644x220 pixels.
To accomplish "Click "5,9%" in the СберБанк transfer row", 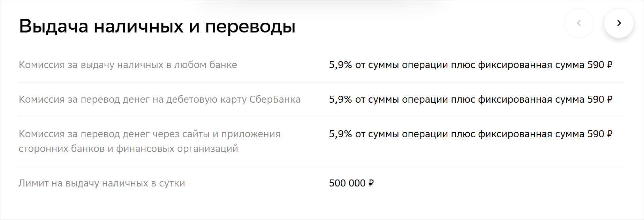I will pos(340,100).
